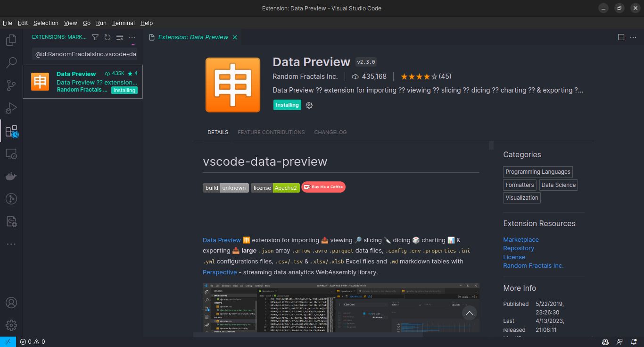Open notifications from the status bar bell
This screenshot has height=347, width=644.
coord(634,341)
